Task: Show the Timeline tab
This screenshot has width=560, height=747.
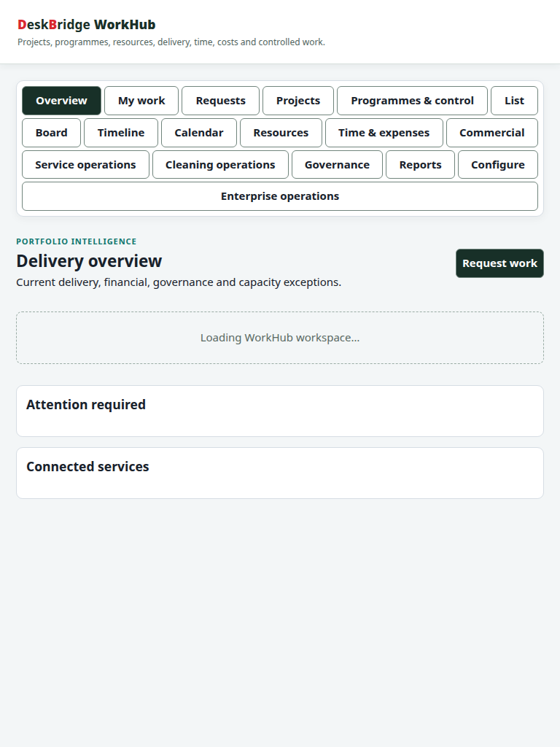Action: 121,133
